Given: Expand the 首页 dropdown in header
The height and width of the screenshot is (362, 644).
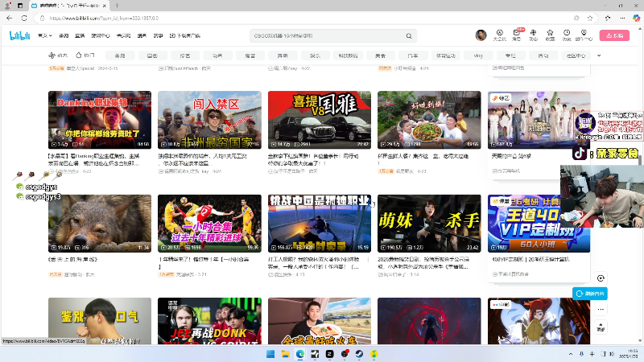Looking at the screenshot, I should pos(45,35).
